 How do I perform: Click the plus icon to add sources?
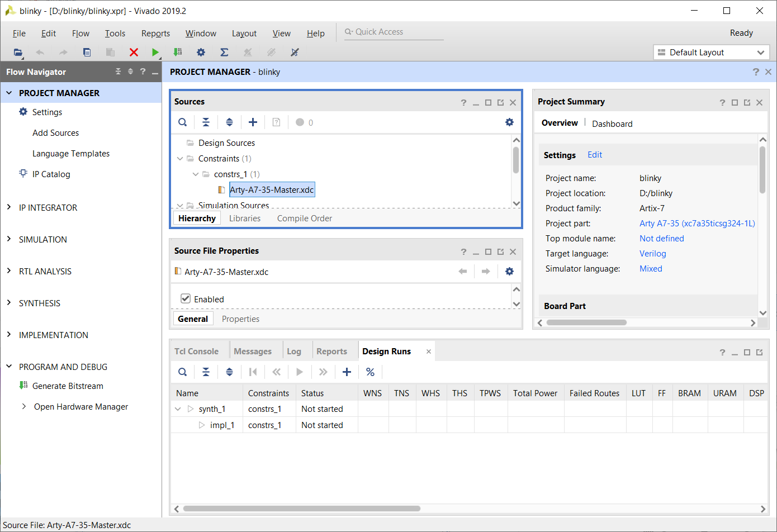point(253,122)
